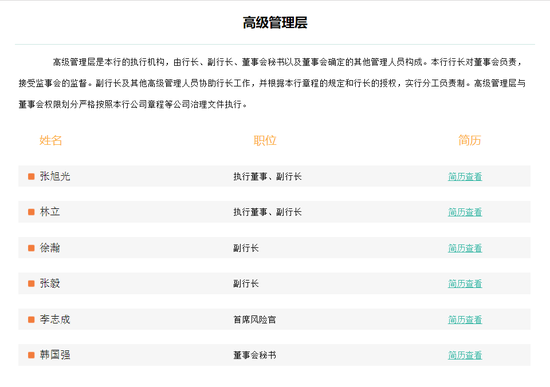Click 张毅's position 副行长
Viewport: 550px width, 387px height.
246,283
